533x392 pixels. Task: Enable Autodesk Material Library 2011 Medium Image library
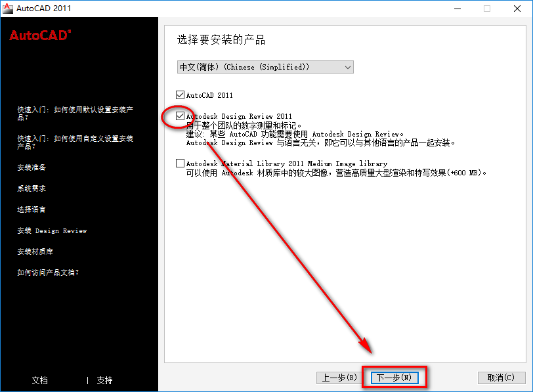[180, 163]
